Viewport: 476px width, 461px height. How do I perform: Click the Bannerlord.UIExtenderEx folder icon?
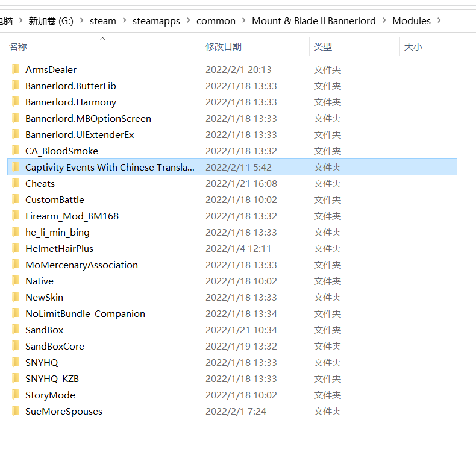click(16, 134)
